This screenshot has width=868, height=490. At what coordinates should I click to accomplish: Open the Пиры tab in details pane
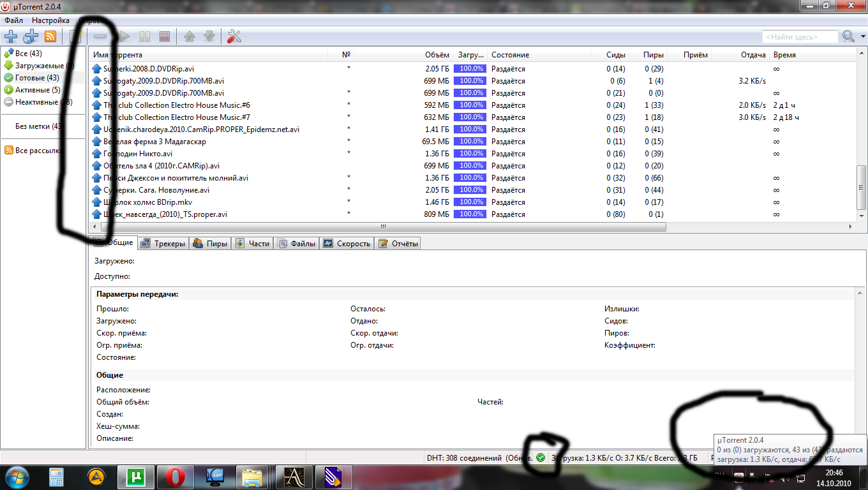tap(210, 243)
